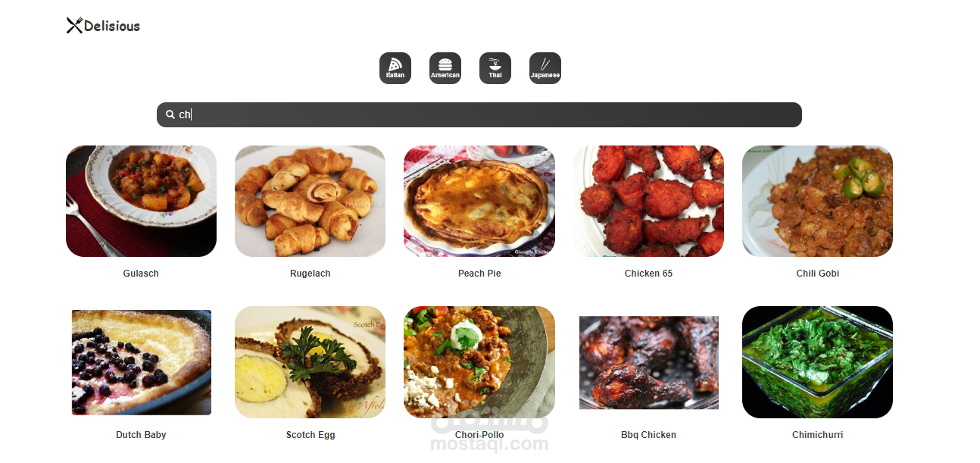
Task: Open the Chili Gobi recipe image
Action: [x=817, y=201]
